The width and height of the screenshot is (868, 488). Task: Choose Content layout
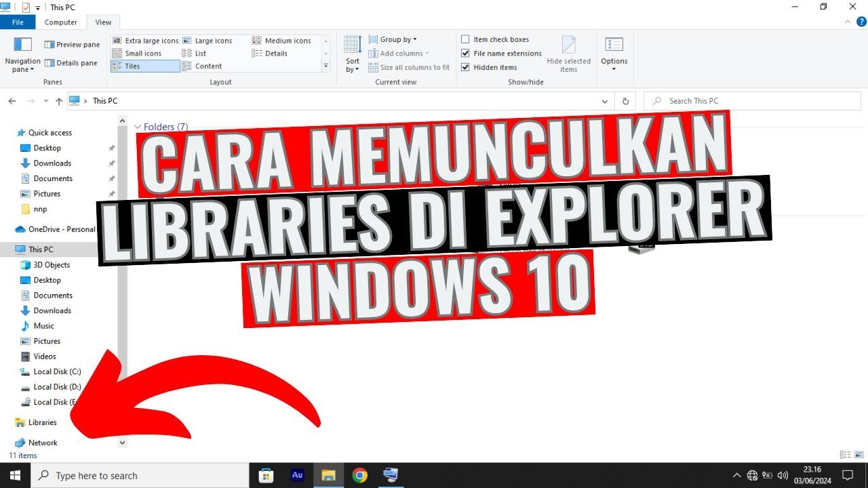pyautogui.click(x=202, y=66)
